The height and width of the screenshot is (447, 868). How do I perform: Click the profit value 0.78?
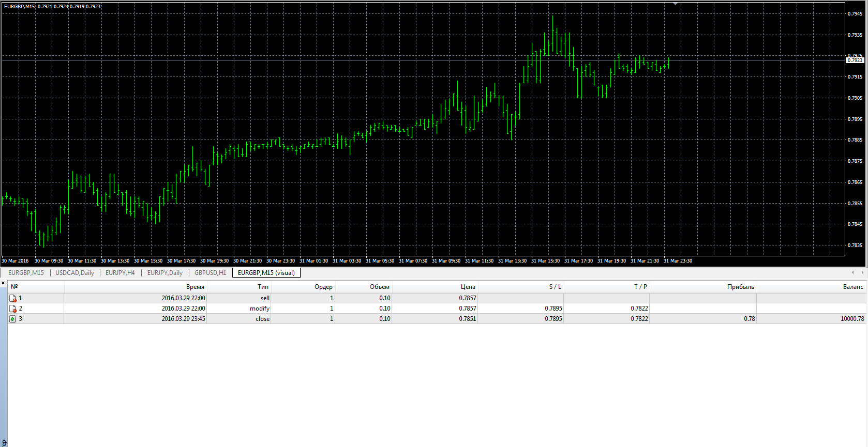click(x=750, y=319)
